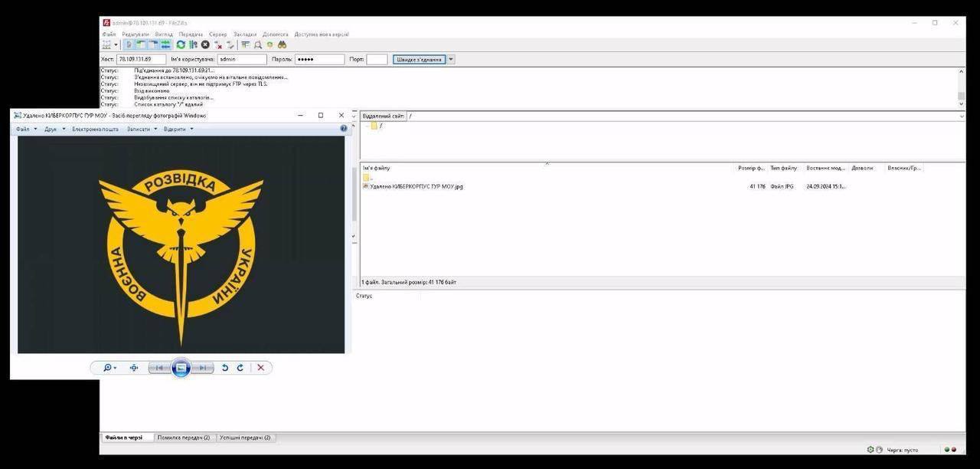Viewport: 980px width, 469px height.
Task: Open the Site Manager icon
Action: (x=106, y=45)
